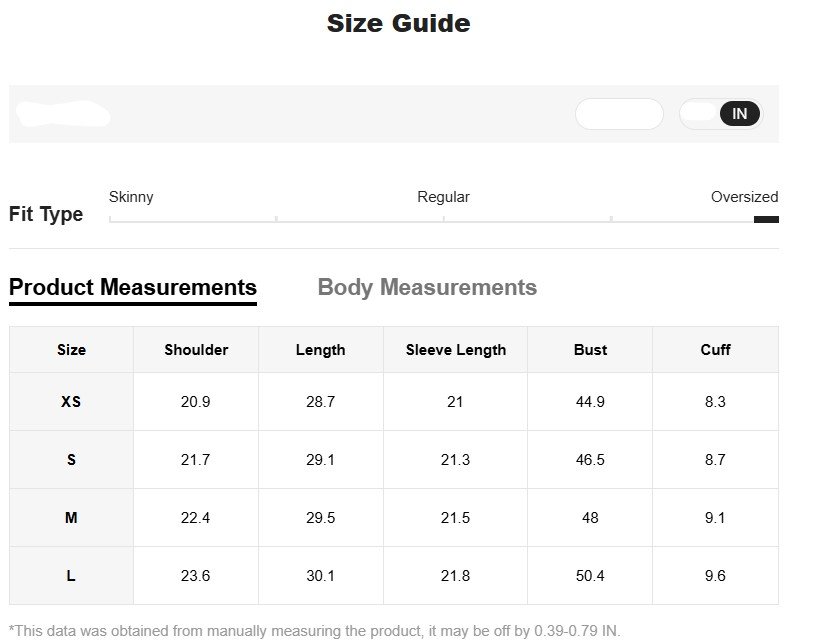836x642 pixels.
Task: Click the Regular fit label
Action: 443,197
